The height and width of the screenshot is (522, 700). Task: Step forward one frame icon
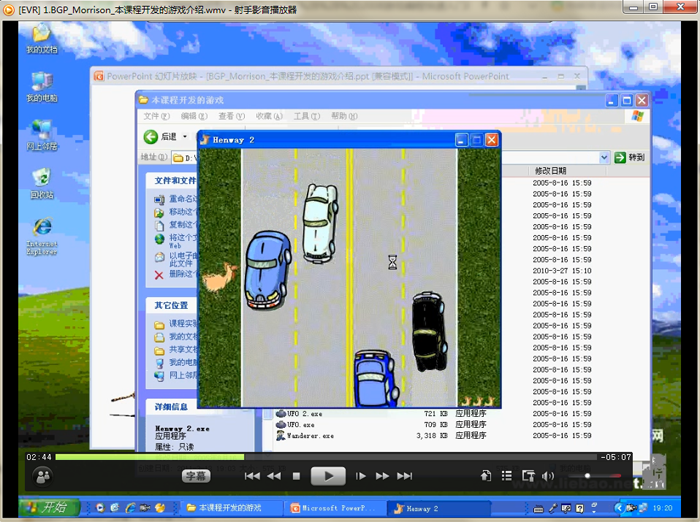click(x=361, y=476)
